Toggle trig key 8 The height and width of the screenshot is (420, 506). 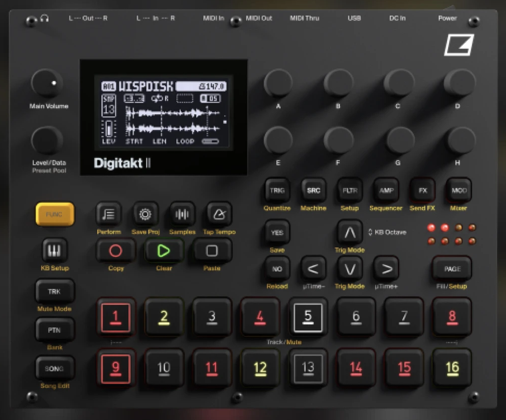452,317
